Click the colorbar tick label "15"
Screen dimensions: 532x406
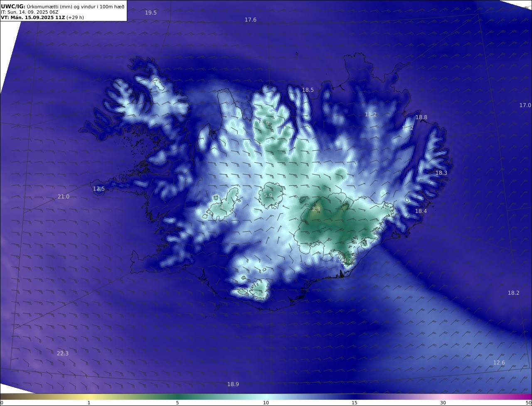click(355, 403)
